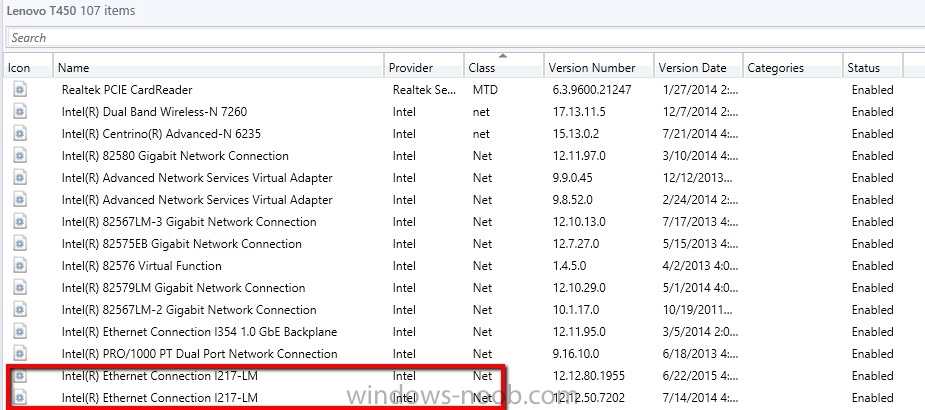Click version number 1.4.5.0
925x410 pixels.
(569, 265)
